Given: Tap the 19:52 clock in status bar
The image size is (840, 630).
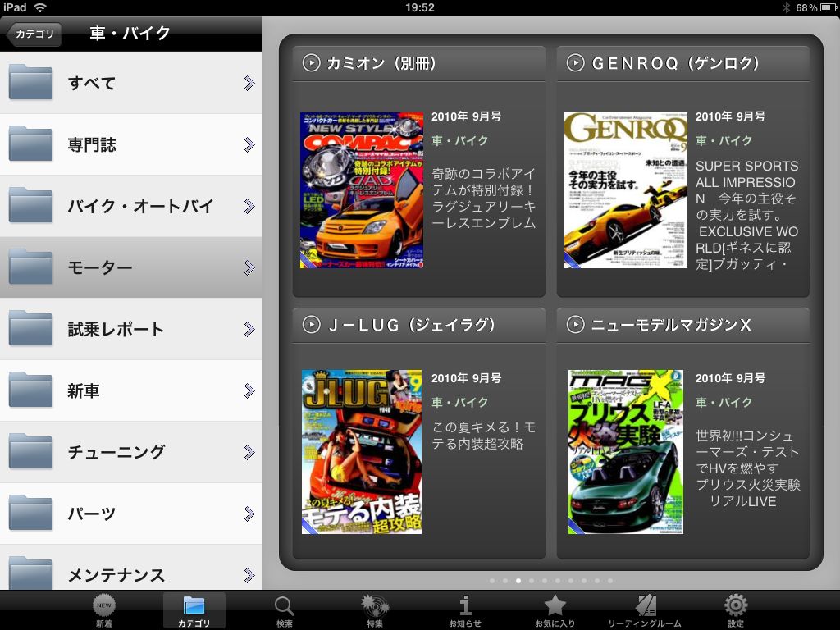Looking at the screenshot, I should pos(420,7).
